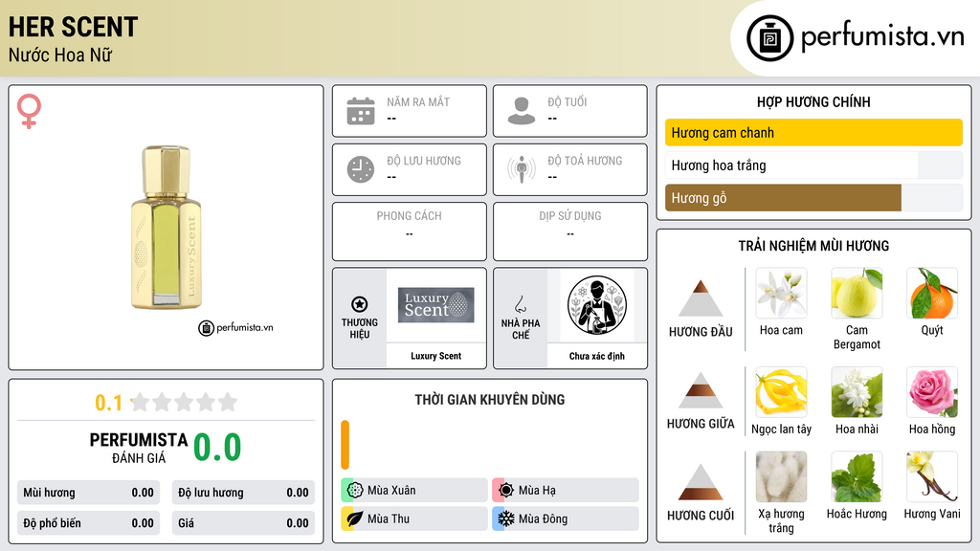
Task: Click the Mùa Xuân flower icon
Action: [x=355, y=491]
